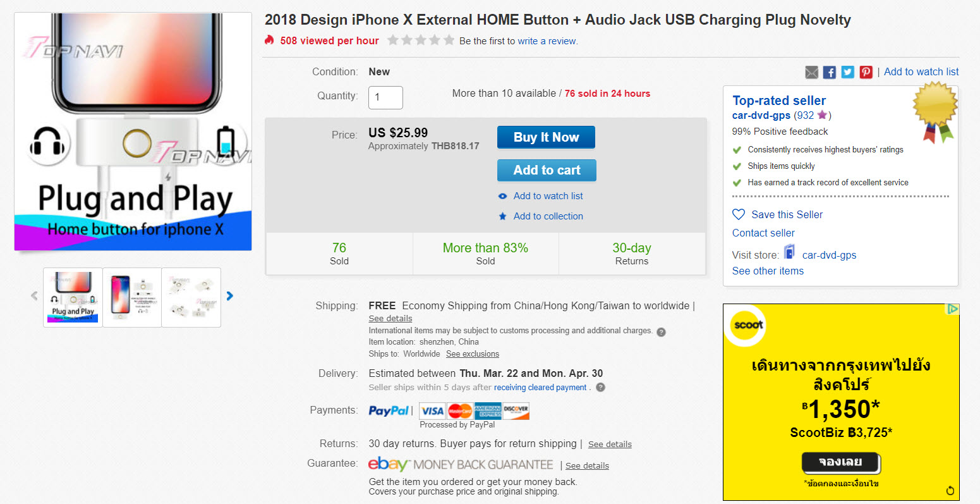Share the listing on Facebook

click(829, 71)
